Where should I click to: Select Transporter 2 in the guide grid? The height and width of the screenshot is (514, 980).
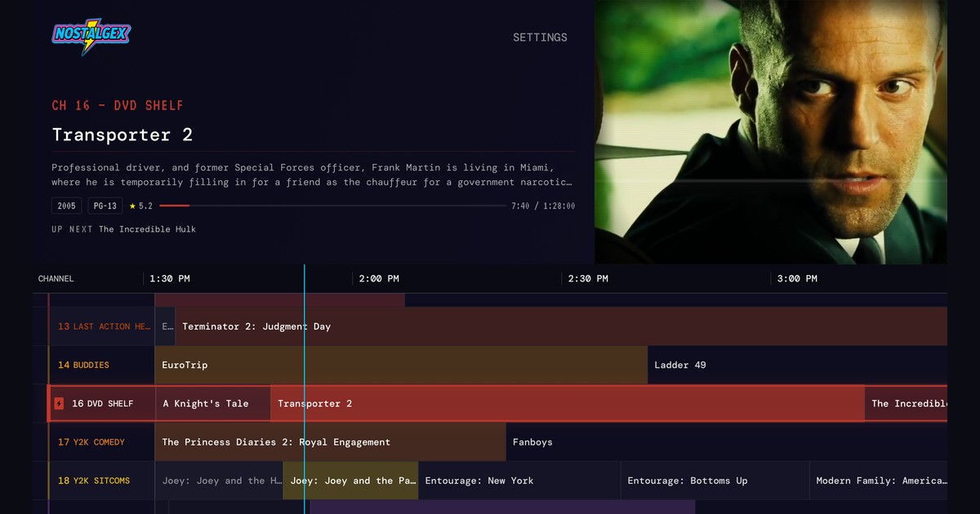click(x=568, y=404)
